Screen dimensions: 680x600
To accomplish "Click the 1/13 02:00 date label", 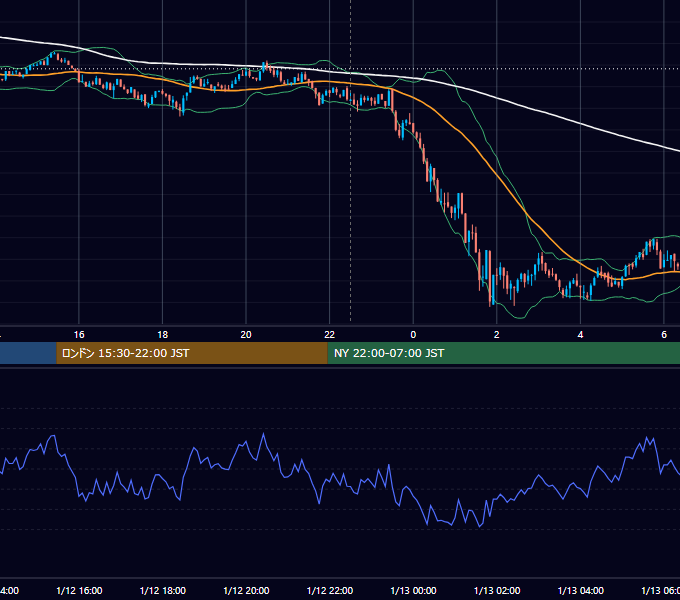I will [497, 590].
